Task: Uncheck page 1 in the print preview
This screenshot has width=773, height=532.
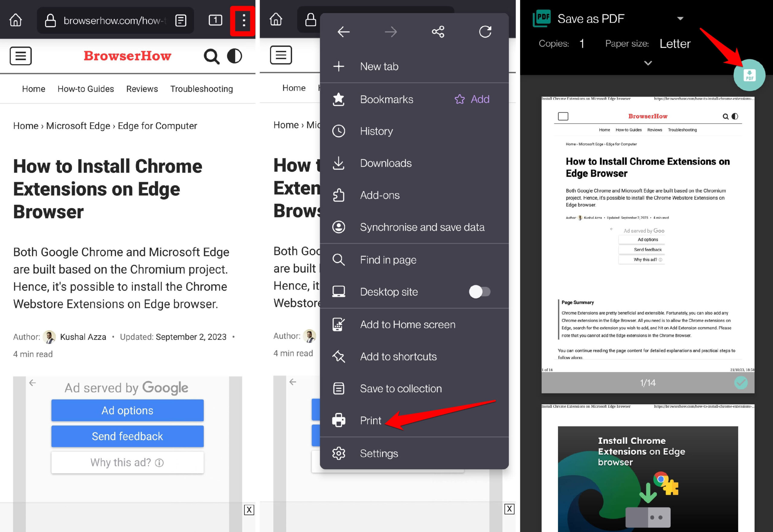Action: [x=740, y=383]
